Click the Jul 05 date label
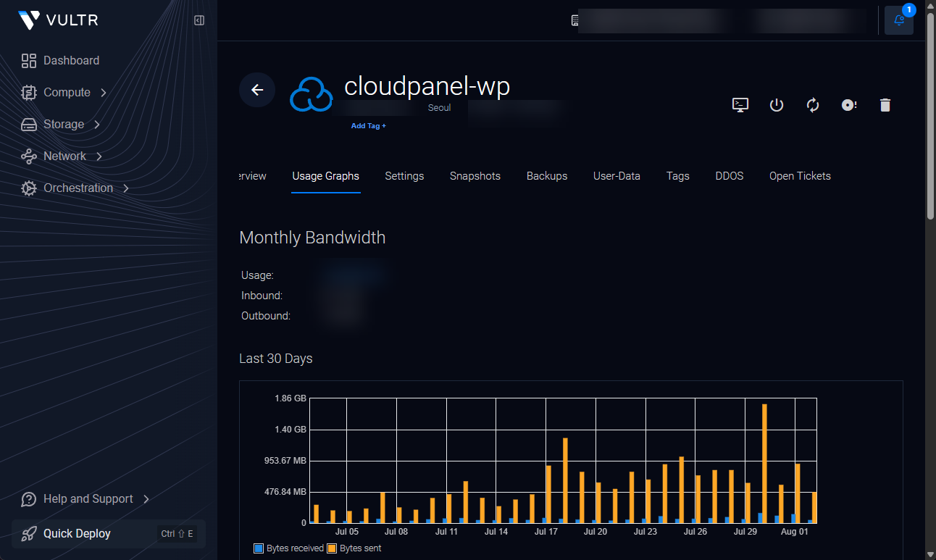The height and width of the screenshot is (560, 936). [347, 532]
